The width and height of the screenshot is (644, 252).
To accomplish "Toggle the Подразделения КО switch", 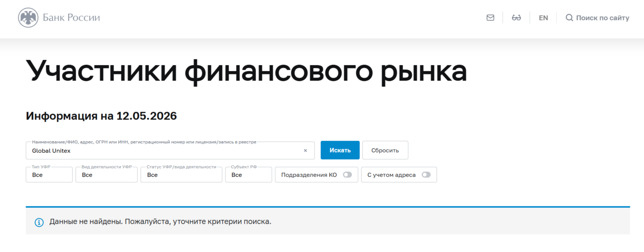I will click(x=347, y=175).
